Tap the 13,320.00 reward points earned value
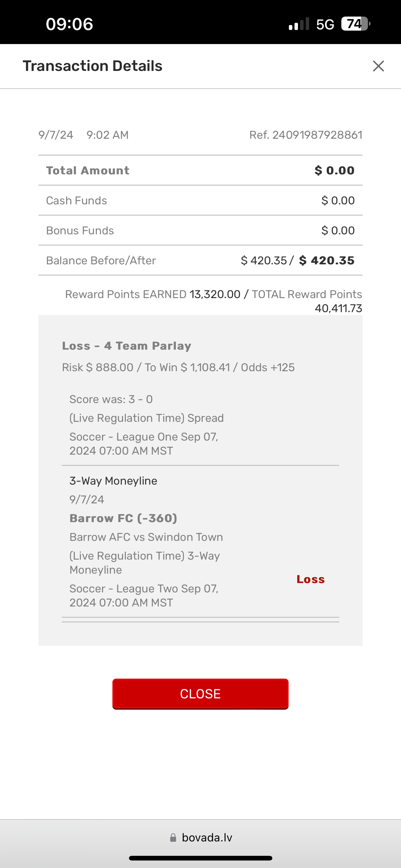 tap(215, 294)
